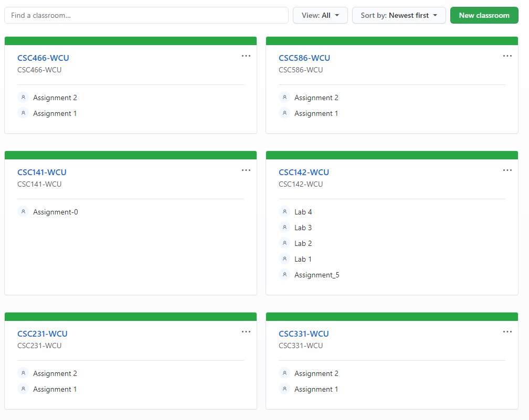529x420 pixels.
Task: Focus the Find a classroom search field
Action: click(x=146, y=15)
